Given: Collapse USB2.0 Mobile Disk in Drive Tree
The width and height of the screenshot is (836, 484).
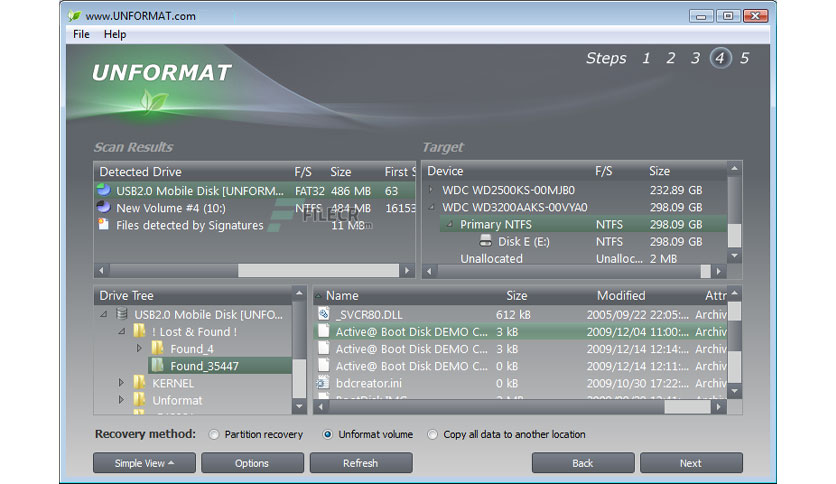Looking at the screenshot, I should pyautogui.click(x=103, y=314).
